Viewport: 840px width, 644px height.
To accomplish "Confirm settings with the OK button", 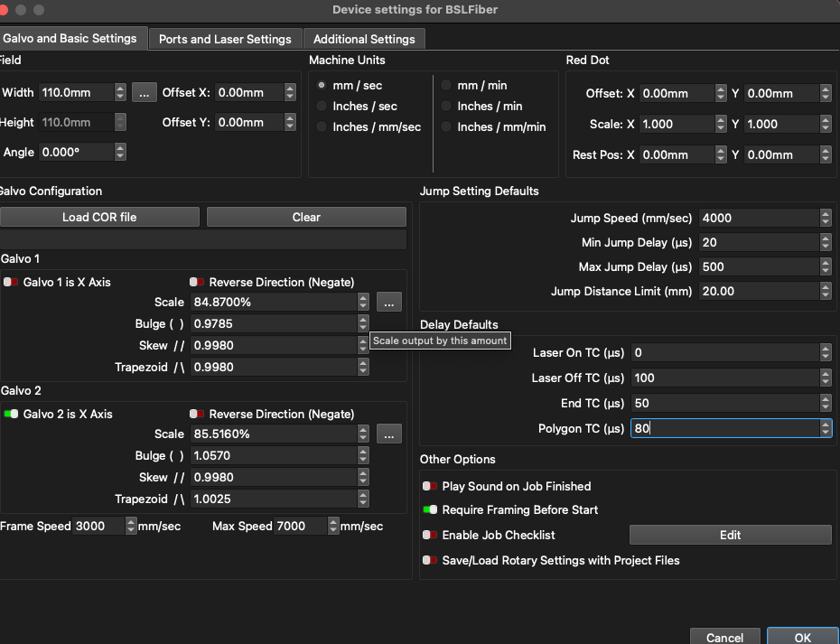I will (802, 637).
